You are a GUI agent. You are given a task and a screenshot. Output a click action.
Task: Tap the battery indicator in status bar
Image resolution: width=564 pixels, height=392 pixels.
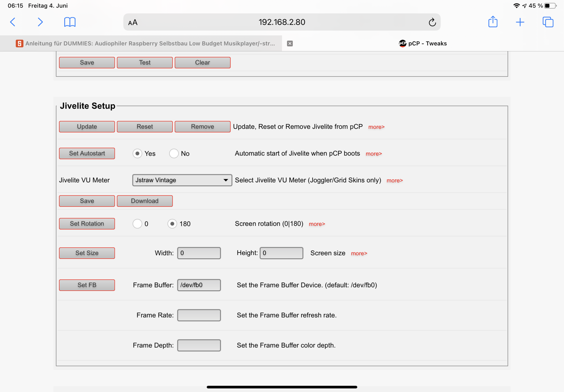pyautogui.click(x=550, y=6)
